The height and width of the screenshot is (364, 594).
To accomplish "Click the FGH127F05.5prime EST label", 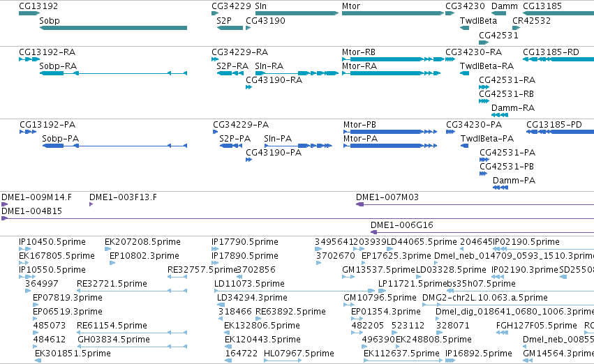I will pos(537,326).
